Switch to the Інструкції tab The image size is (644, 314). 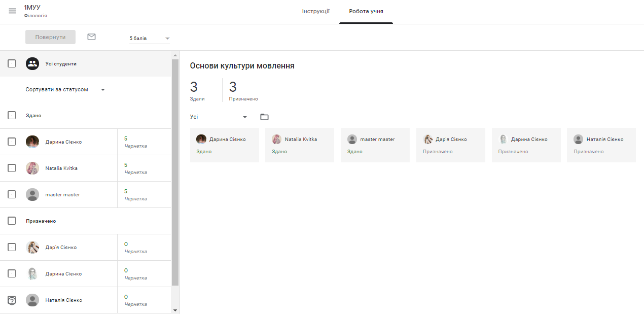[x=316, y=11]
